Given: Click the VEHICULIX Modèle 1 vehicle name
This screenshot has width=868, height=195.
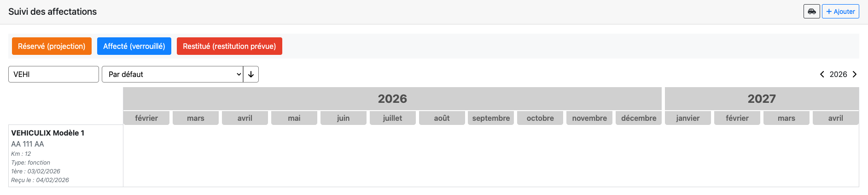Looking at the screenshot, I should click(48, 133).
